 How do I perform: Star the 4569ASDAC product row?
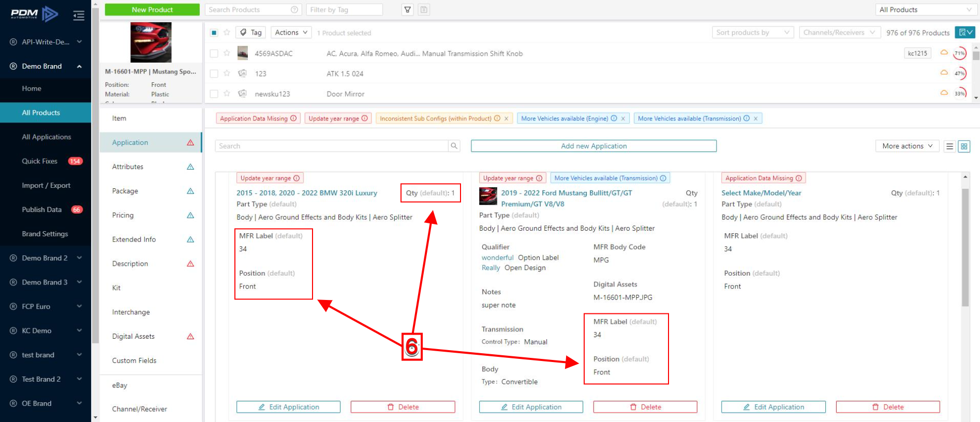tap(227, 53)
